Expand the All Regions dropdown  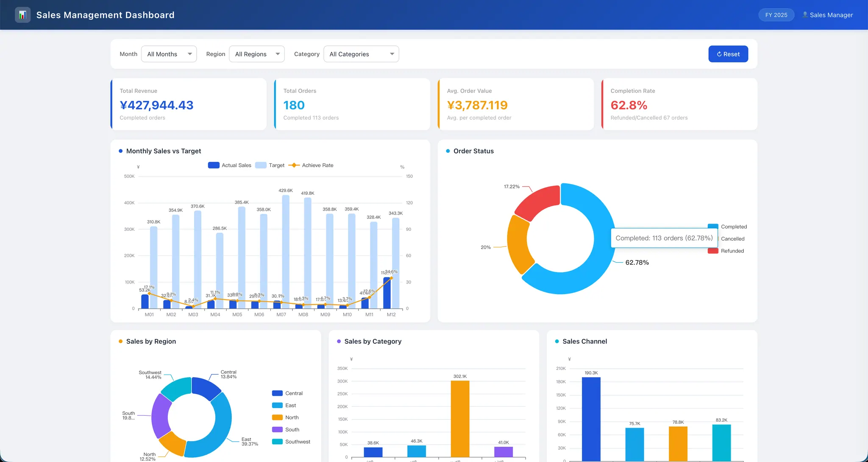tap(256, 54)
